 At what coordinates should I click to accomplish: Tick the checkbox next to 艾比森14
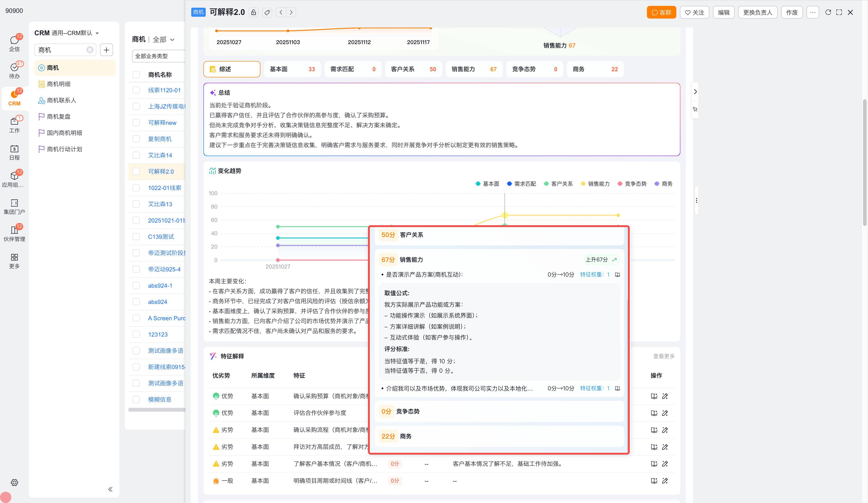[x=136, y=155]
